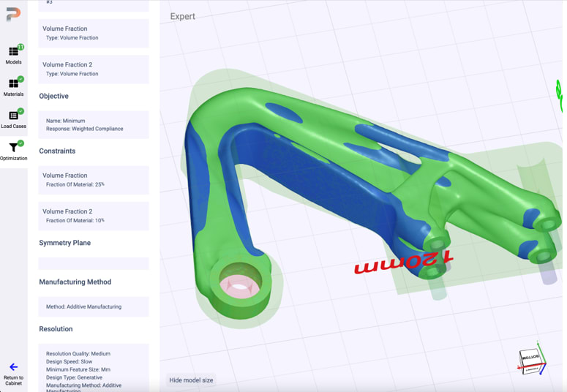Click the Fraction Of Material: 25% text
This screenshot has height=392, width=567.
pos(75,184)
